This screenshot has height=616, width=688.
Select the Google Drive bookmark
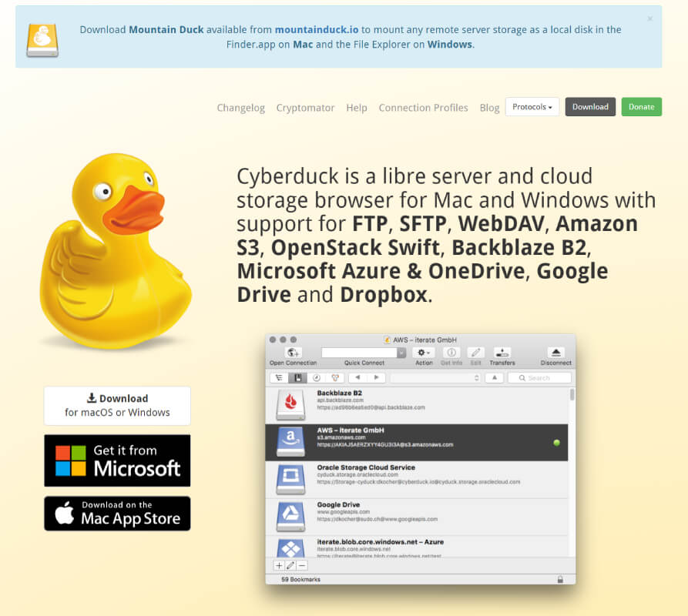coord(416,517)
